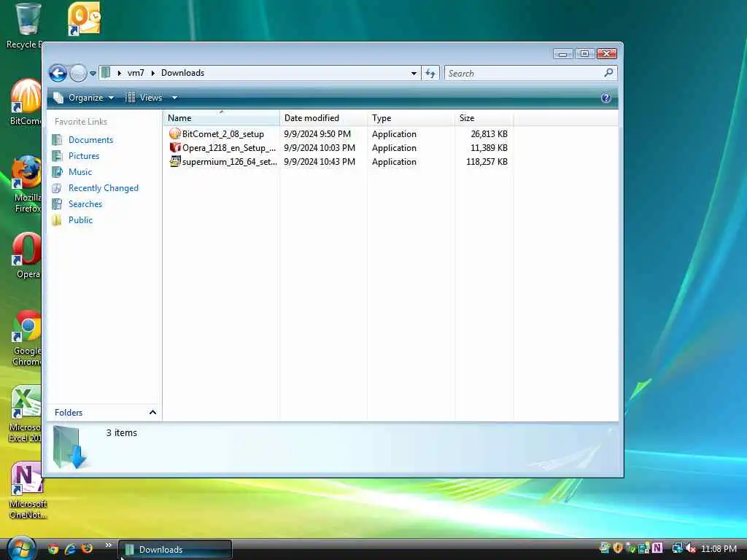Select the Opera_1218_en_Setup file
747x560 pixels.
tap(222, 147)
